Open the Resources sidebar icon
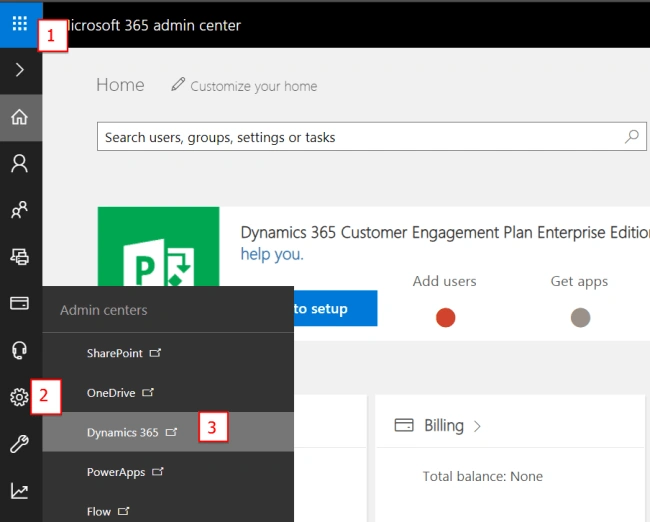650x522 pixels. (19, 257)
